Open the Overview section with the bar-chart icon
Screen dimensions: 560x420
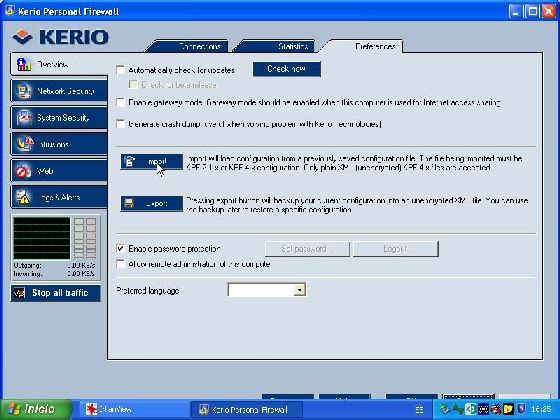(59, 64)
